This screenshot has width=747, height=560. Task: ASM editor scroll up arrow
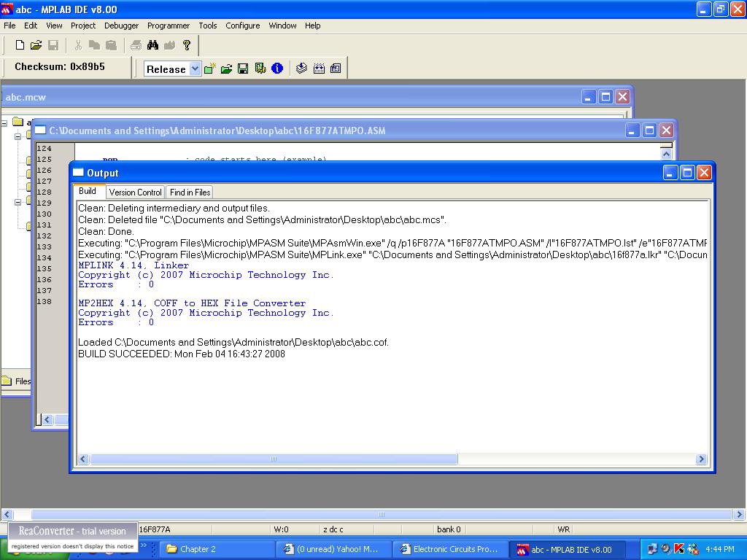[666, 154]
